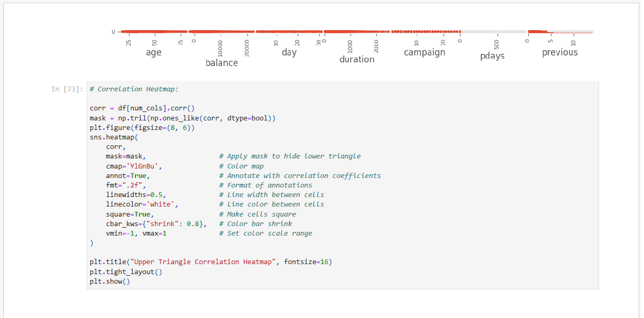Click the 'corr = df[num_cols].corr()' line

coord(142,108)
